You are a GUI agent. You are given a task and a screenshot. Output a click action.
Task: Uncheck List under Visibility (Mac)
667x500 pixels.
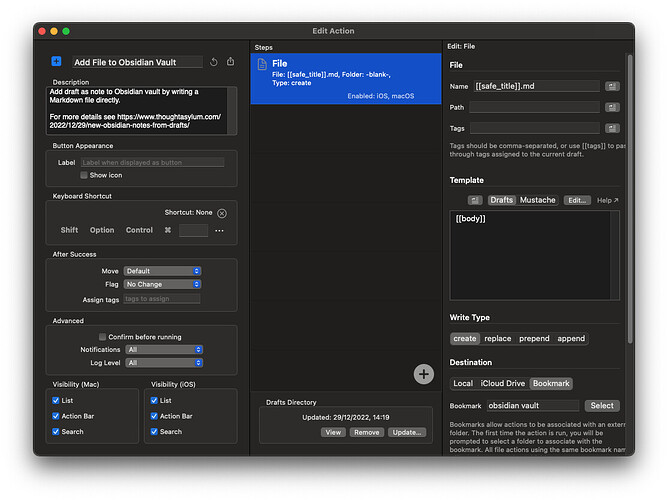click(x=56, y=400)
